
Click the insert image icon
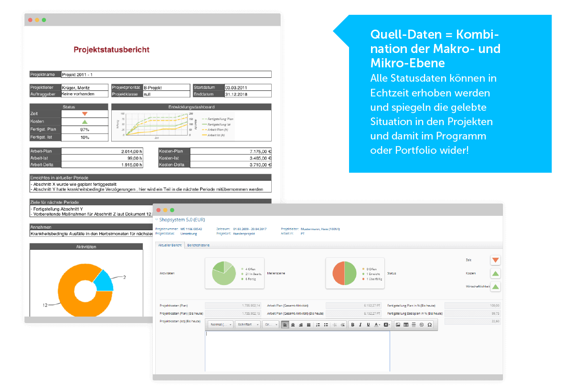pyautogui.click(x=398, y=325)
